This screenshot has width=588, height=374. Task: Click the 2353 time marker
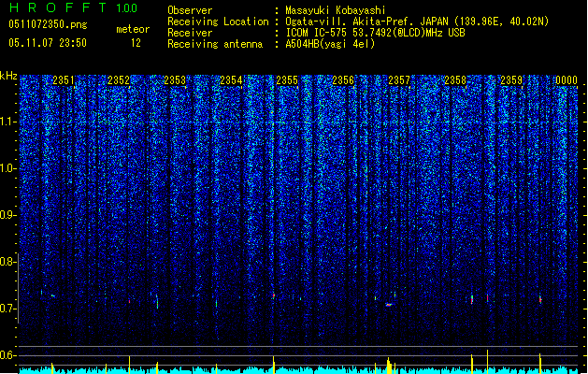point(175,80)
